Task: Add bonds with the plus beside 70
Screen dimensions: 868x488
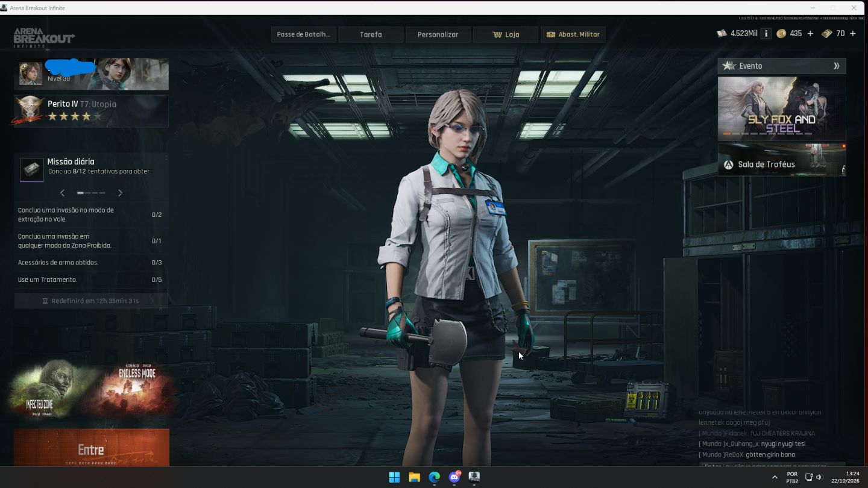Action: pyautogui.click(x=852, y=34)
